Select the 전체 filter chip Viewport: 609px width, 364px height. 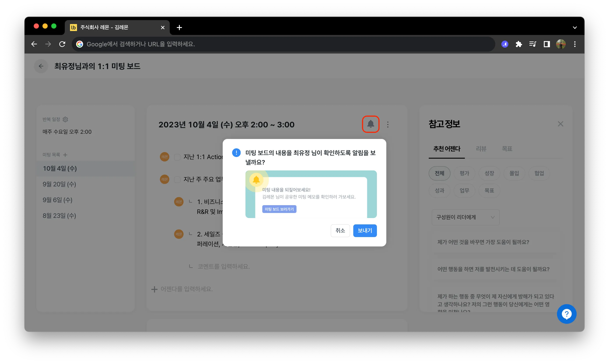click(439, 173)
